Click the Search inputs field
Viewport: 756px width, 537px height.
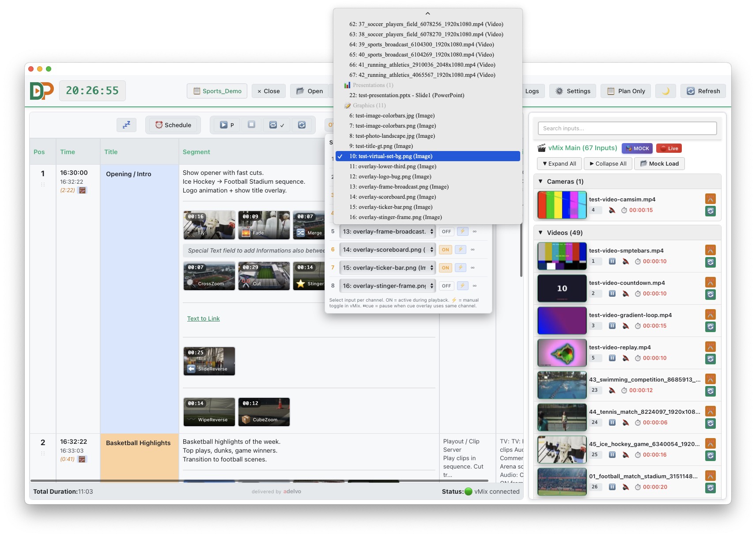[x=627, y=128]
